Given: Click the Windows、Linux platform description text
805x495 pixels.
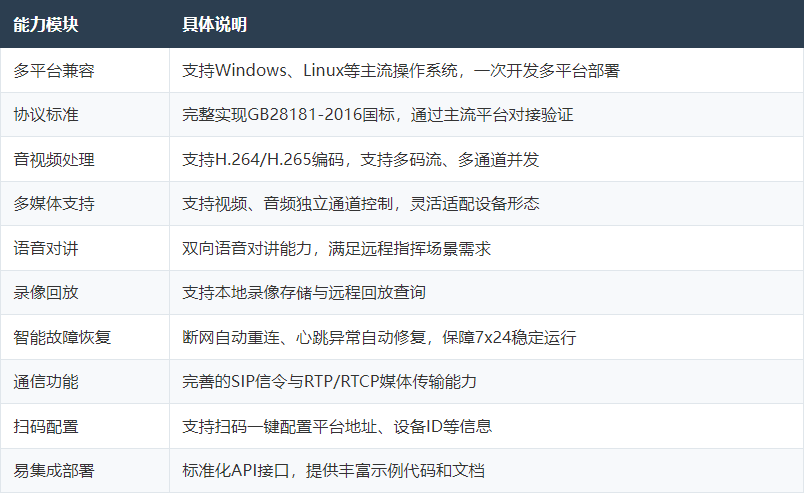Looking at the screenshot, I should click(x=401, y=70).
